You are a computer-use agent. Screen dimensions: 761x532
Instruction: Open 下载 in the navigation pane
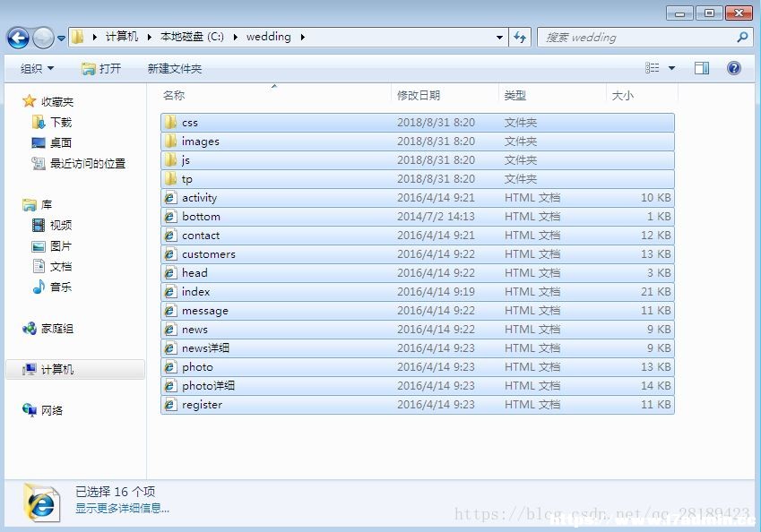click(61, 122)
